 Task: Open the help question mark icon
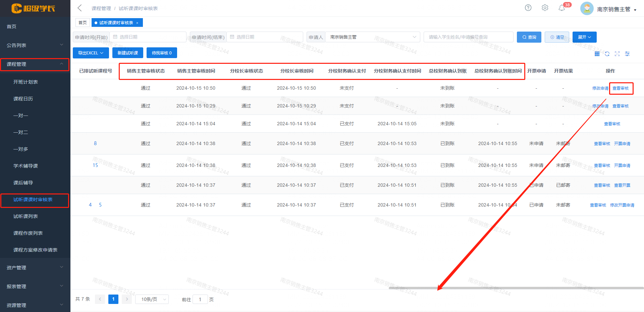coord(528,8)
